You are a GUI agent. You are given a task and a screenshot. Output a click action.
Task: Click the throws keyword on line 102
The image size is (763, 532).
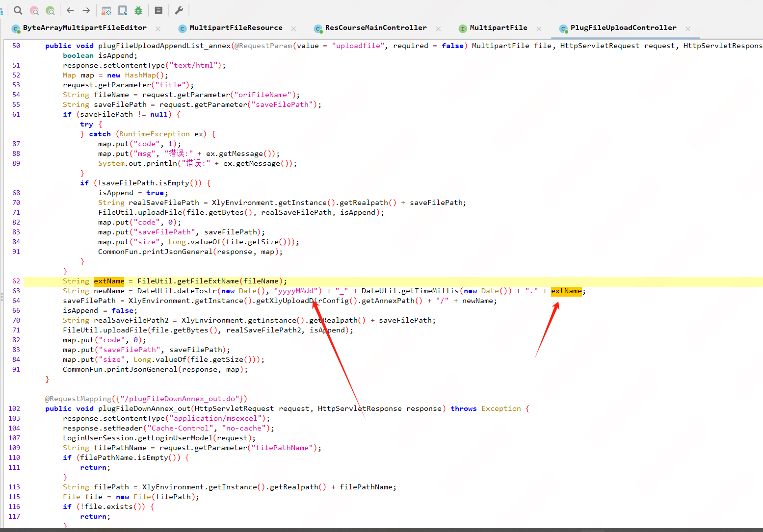pos(464,408)
